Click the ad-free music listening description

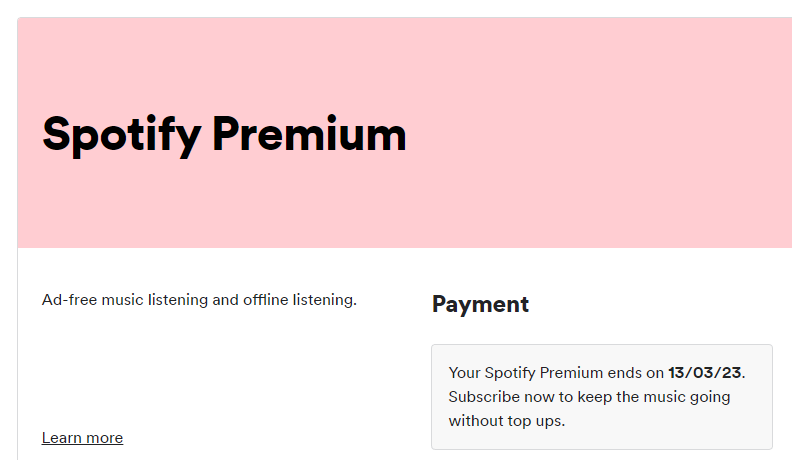pyautogui.click(x=199, y=299)
